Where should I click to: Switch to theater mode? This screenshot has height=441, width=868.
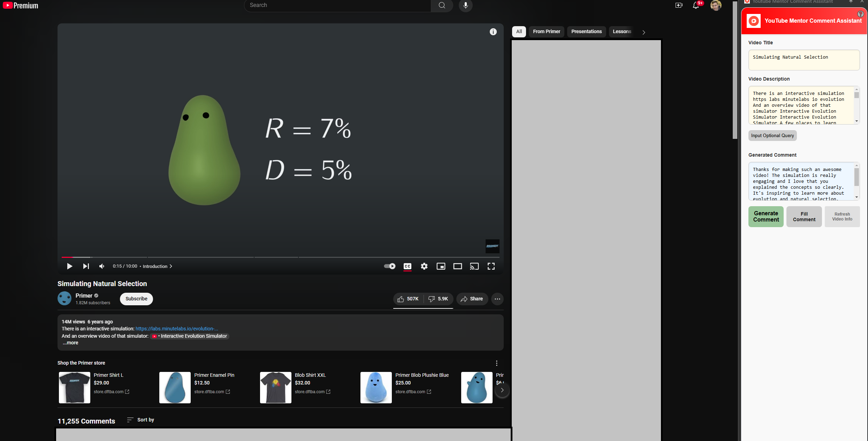[457, 266]
